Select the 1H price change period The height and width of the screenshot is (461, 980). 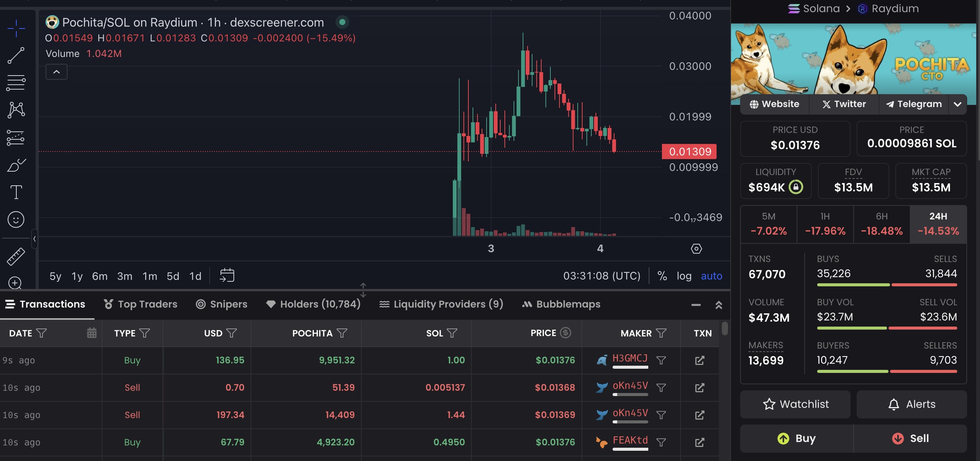point(825,224)
